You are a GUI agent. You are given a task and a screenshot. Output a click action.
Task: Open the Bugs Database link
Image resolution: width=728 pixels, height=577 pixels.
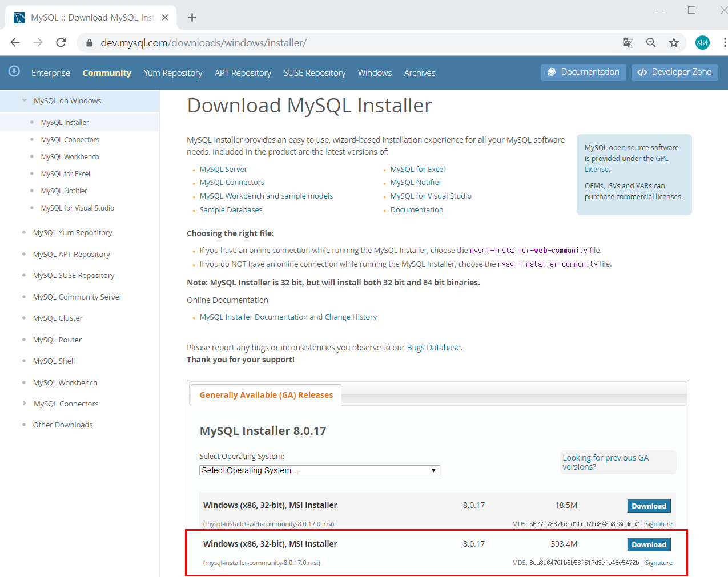(433, 348)
